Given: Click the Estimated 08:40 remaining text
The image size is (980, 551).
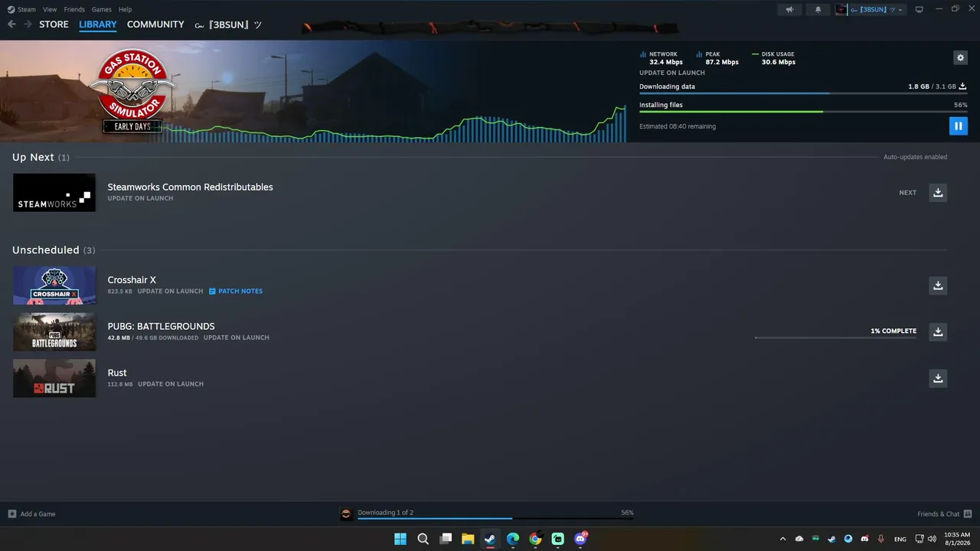Looking at the screenshot, I should coord(678,127).
